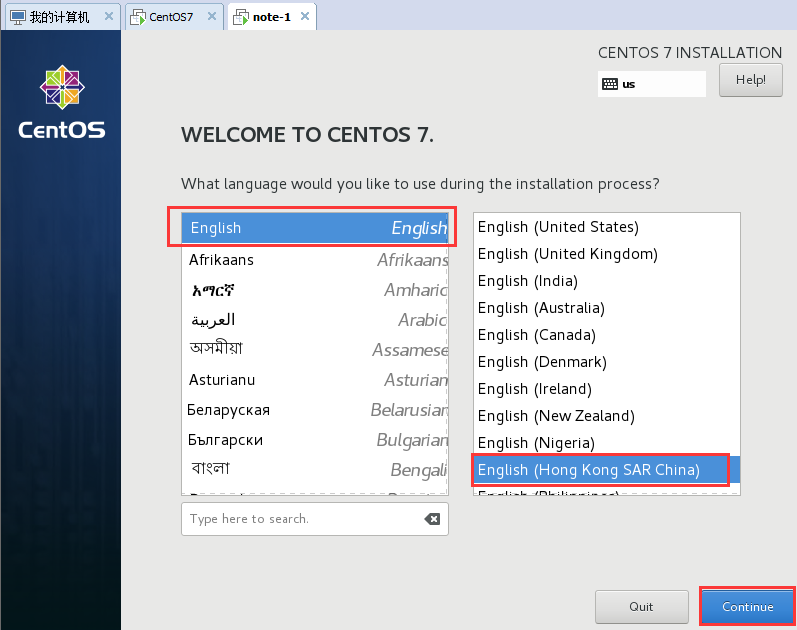797x630 pixels.
Task: Choose English (New Zealand) locale
Action: (x=606, y=415)
